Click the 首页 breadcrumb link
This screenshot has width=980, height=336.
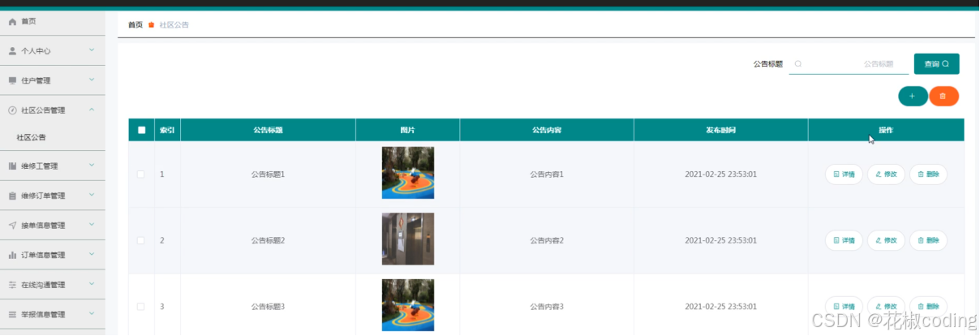click(x=135, y=25)
